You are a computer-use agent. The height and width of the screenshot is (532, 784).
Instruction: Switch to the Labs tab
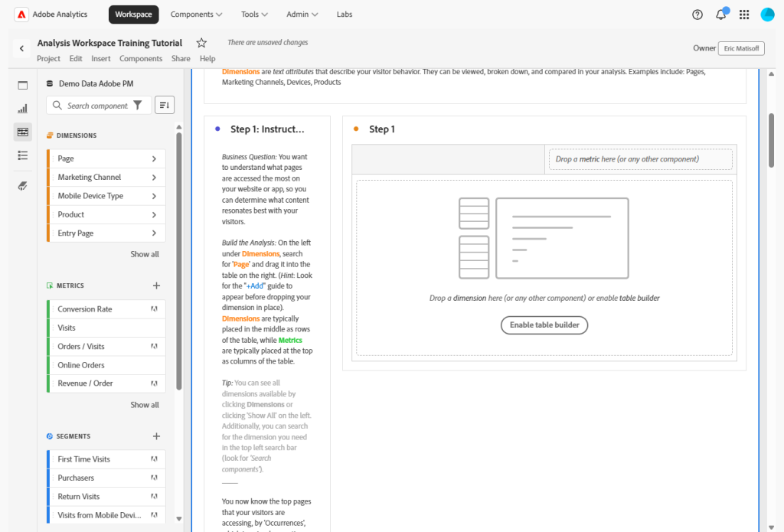click(345, 15)
